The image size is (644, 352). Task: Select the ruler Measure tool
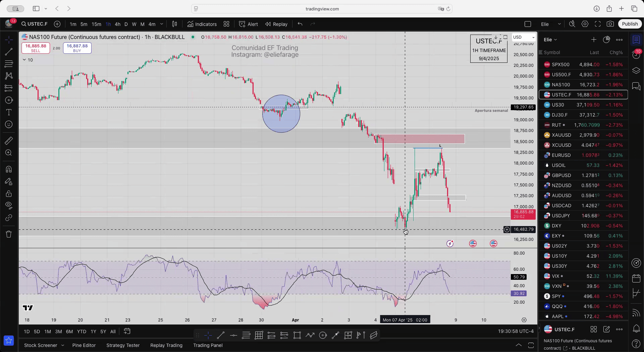pos(9,140)
